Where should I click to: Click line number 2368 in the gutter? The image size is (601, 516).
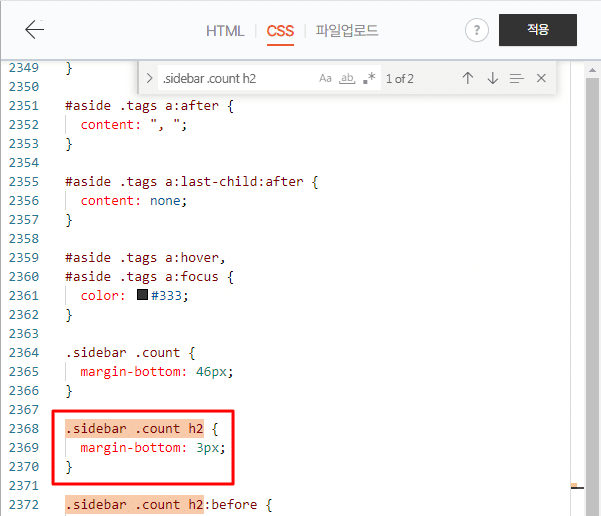[24, 428]
